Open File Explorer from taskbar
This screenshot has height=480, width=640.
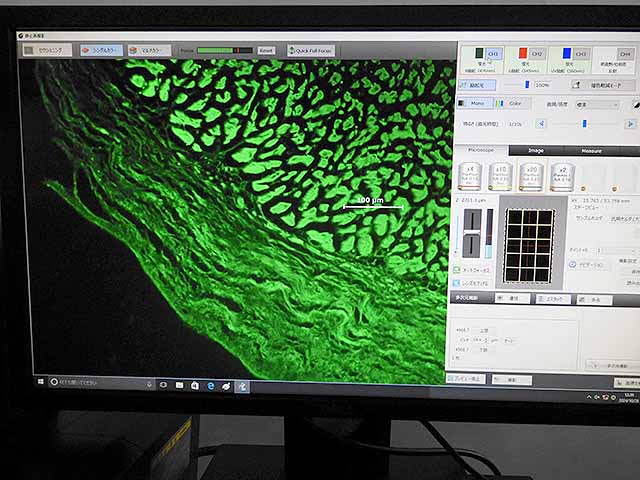click(179, 385)
